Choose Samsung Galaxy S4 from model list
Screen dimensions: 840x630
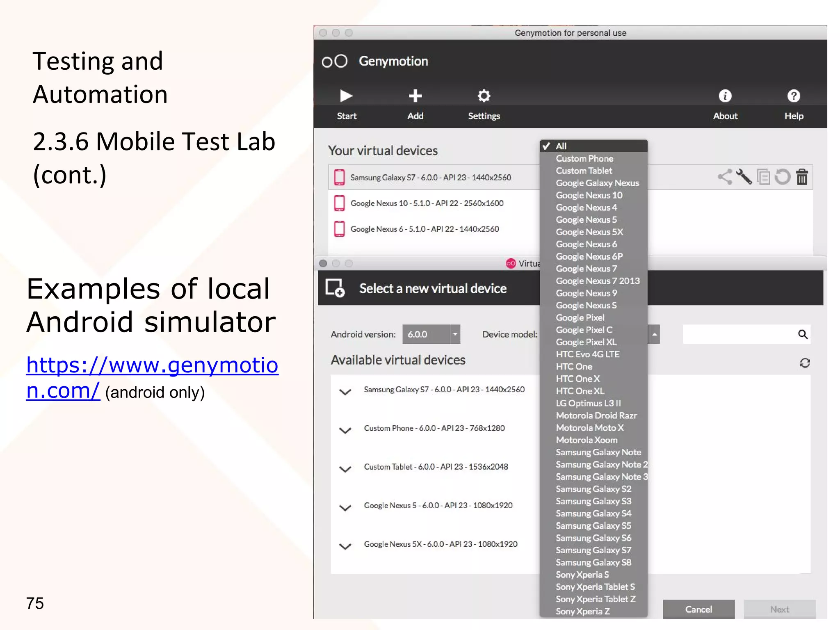593,514
